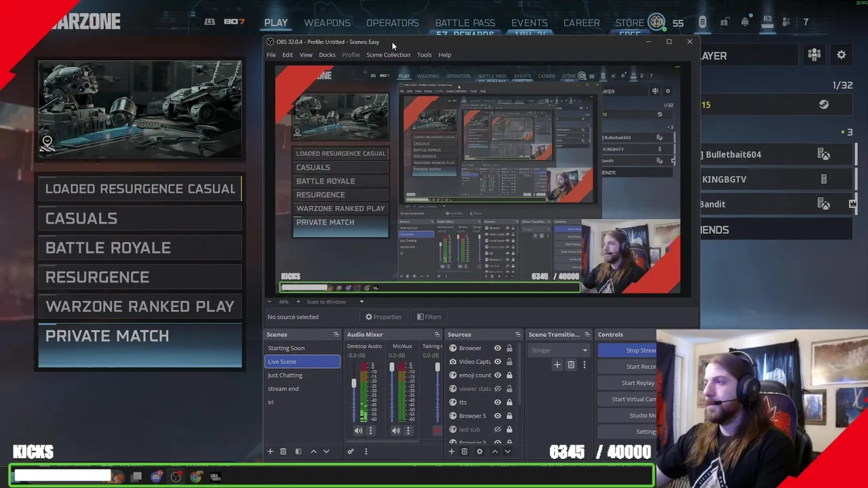This screenshot has height=488, width=868.
Task: Adjust Mic/Aux volume slider
Action: (x=391, y=368)
